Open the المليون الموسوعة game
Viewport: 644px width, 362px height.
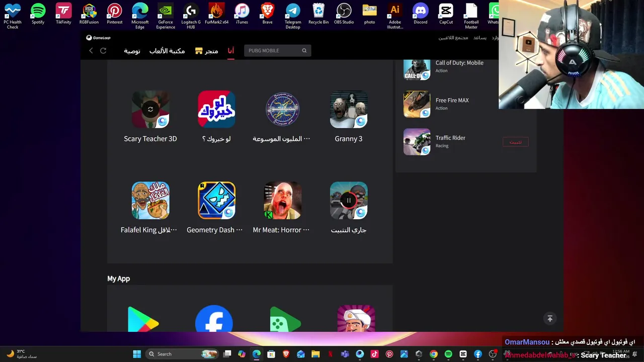pos(282,109)
